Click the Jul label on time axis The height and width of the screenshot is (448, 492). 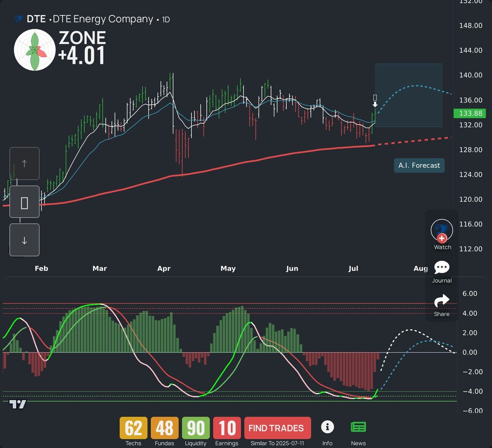pos(353,268)
